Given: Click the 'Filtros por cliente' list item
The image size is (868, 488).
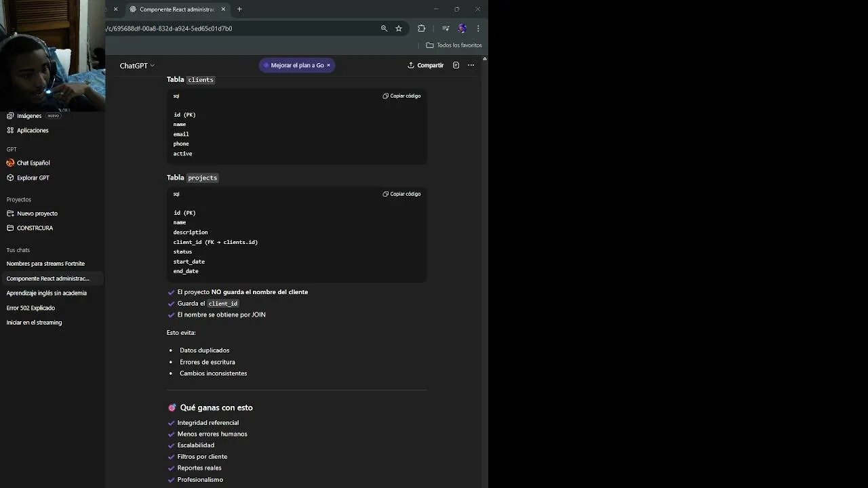Looking at the screenshot, I should pyautogui.click(x=202, y=457).
